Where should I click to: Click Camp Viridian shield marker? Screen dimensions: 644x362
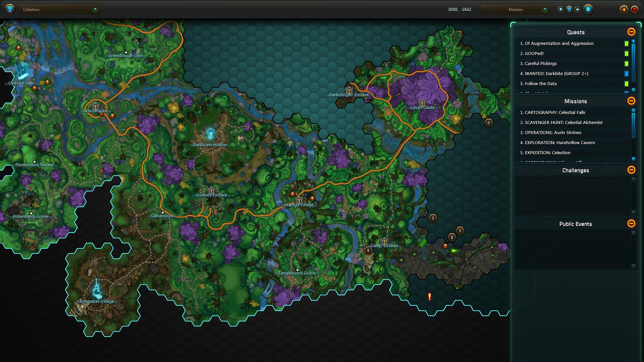coord(384,242)
